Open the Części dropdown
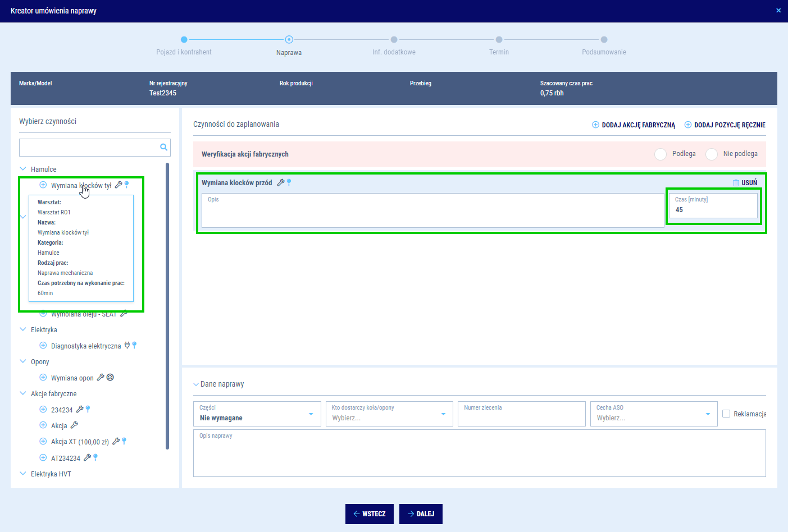 [257, 414]
